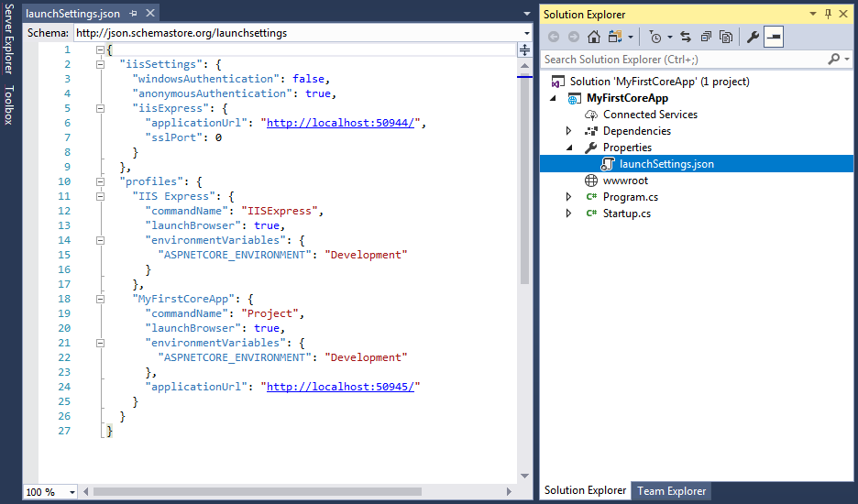Open the Server Explorer side tab
This screenshot has height=504, width=858.
(x=9, y=38)
